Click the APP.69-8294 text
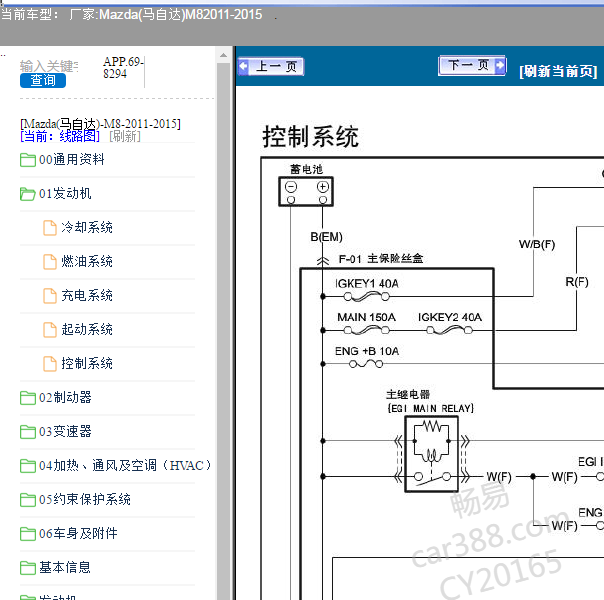 click(x=123, y=67)
